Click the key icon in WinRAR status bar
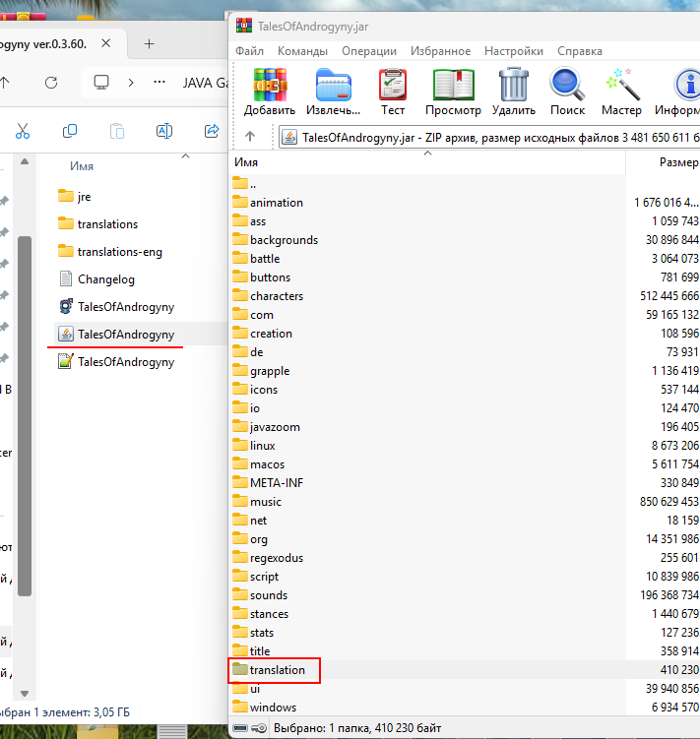The image size is (700, 739). (259, 728)
